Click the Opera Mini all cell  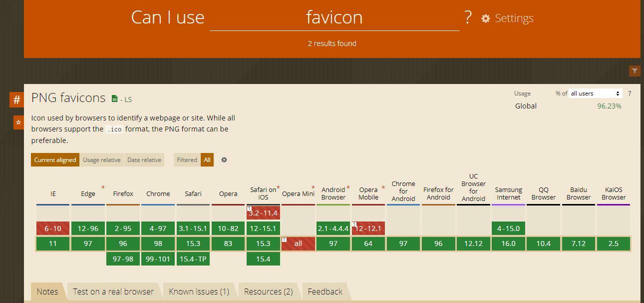pos(298,243)
